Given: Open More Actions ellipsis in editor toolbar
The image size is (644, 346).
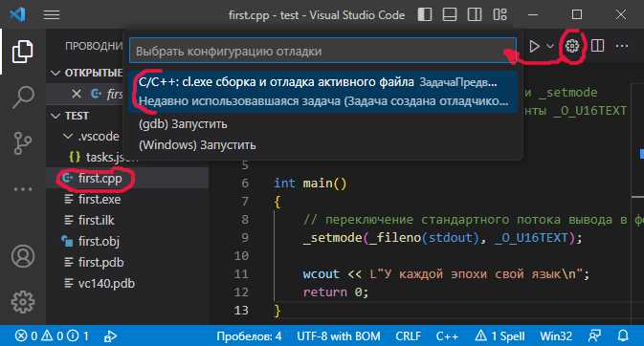Looking at the screenshot, I should tap(621, 46).
